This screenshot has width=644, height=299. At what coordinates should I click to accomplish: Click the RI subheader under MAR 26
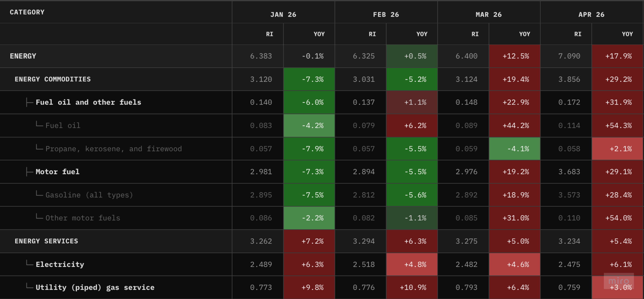pyautogui.click(x=475, y=34)
